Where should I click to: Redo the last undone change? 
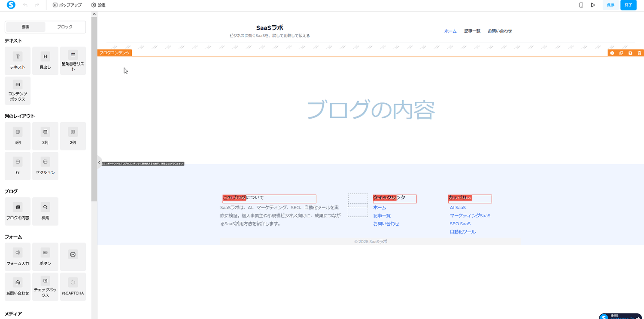37,5
